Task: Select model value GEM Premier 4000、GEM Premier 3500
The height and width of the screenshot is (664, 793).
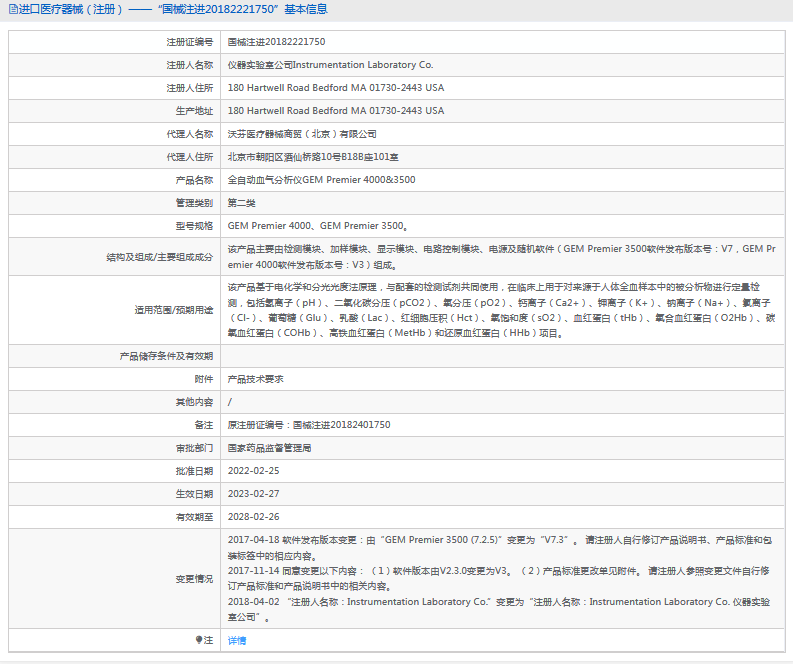Action: point(316,226)
